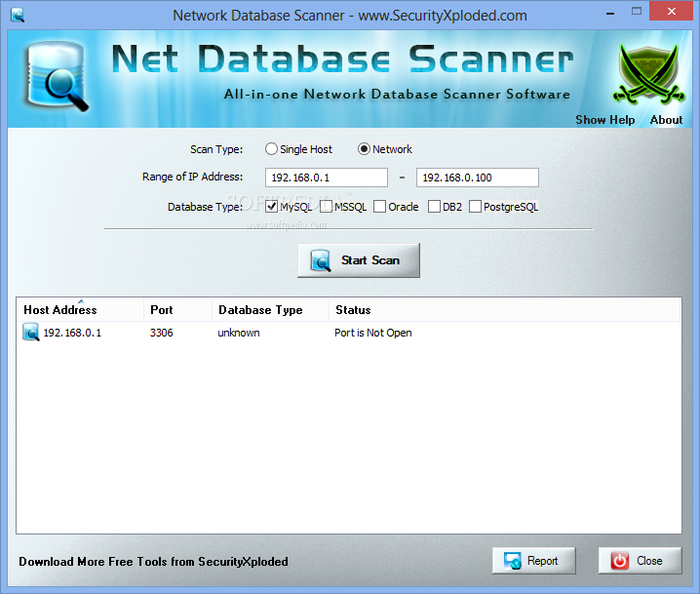Image resolution: width=700 pixels, height=594 pixels.
Task: Click the crossed swords shield emblem
Action: pyautogui.click(x=648, y=74)
